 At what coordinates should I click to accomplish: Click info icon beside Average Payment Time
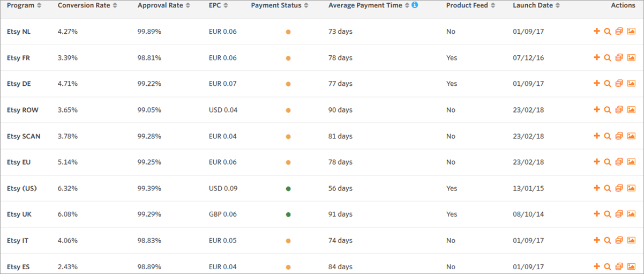(x=415, y=5)
